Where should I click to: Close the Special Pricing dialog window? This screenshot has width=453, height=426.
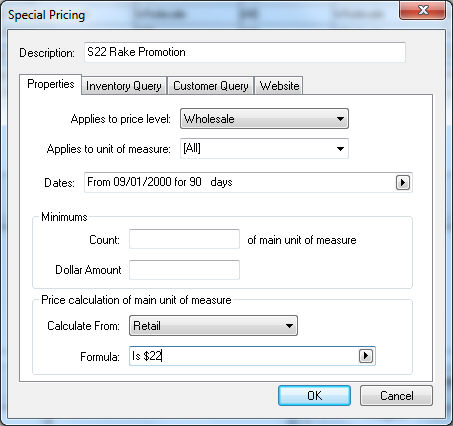423,10
